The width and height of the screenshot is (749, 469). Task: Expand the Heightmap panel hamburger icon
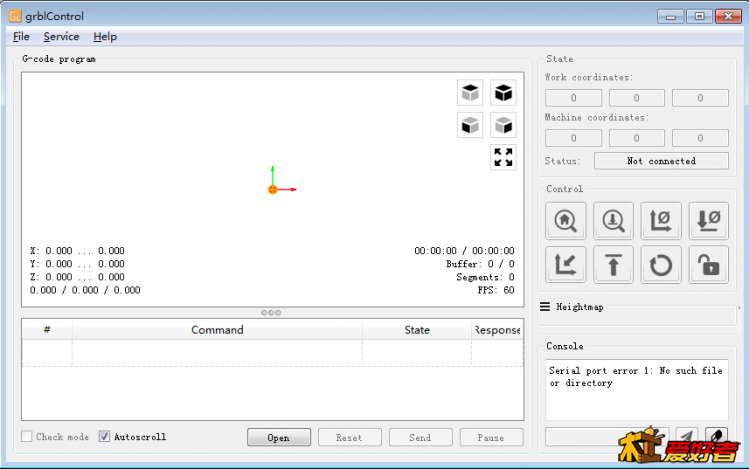(545, 307)
